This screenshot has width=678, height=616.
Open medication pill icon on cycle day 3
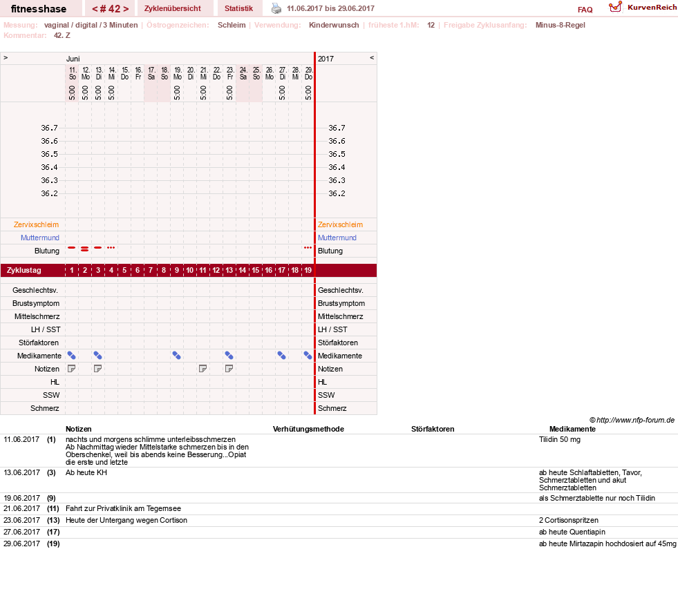(98, 356)
